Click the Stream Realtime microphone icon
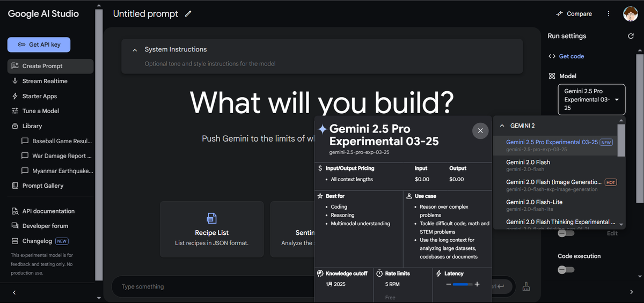 (15, 81)
